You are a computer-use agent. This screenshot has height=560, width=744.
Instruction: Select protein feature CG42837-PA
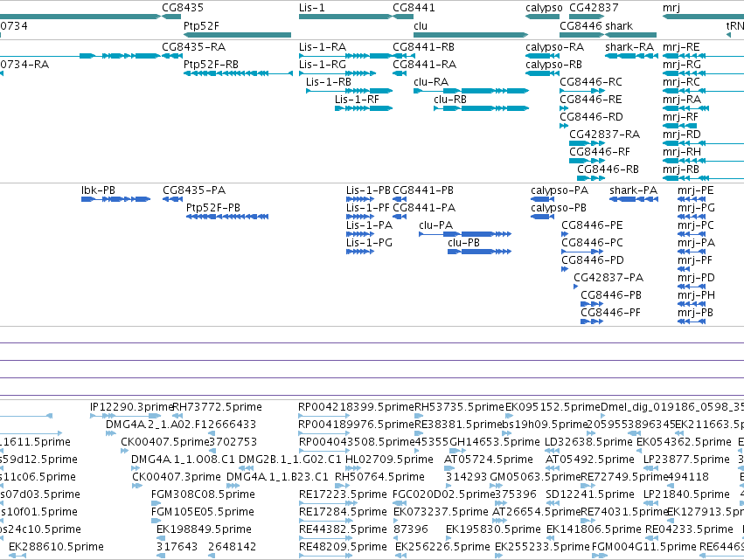[608, 278]
